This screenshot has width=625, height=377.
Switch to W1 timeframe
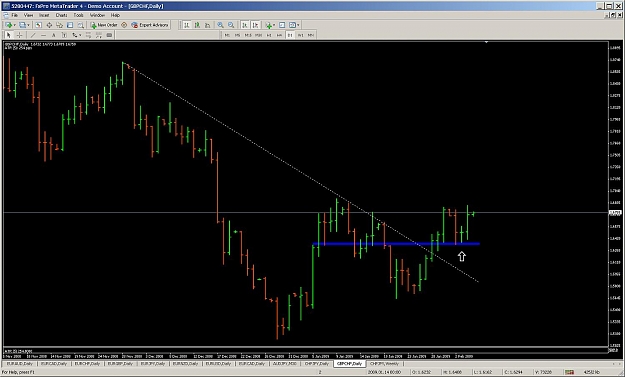300,35
